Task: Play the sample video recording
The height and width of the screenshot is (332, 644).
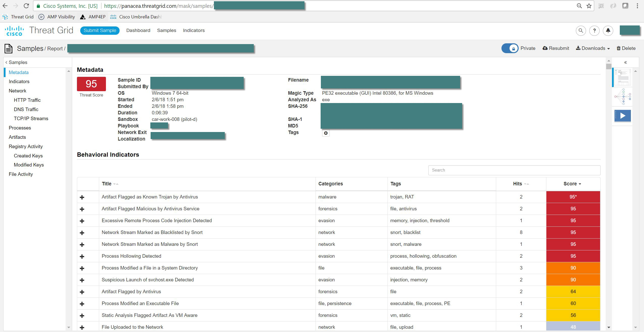Action: 623,116
